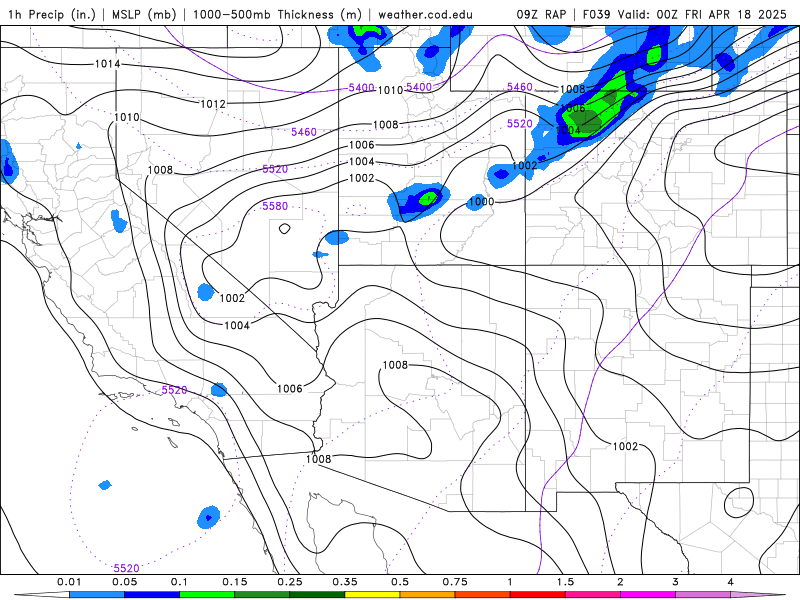Click the 1012 isobar label
Viewport: 800px width, 600px height.
coord(213,104)
